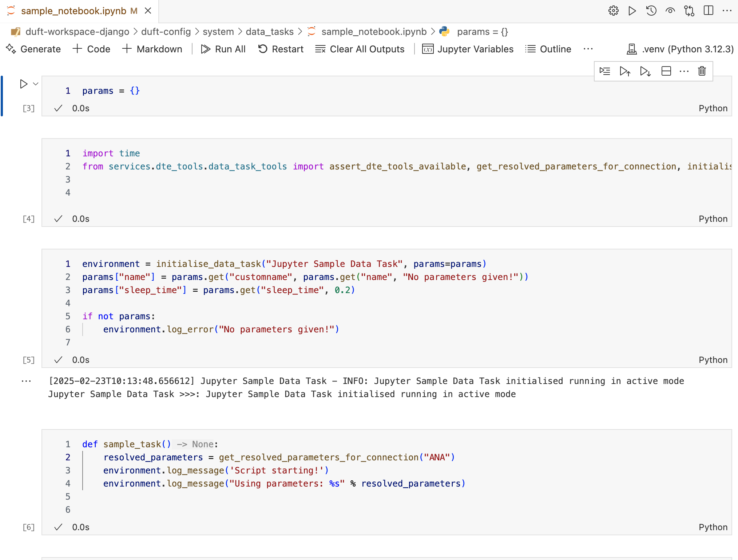Delete the selected cell via trash icon
The width and height of the screenshot is (738, 560).
click(x=702, y=71)
